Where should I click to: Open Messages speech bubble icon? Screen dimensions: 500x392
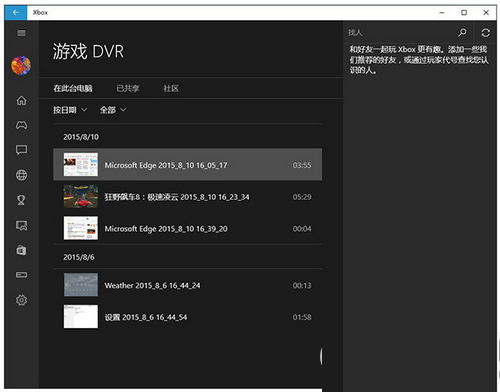click(21, 150)
